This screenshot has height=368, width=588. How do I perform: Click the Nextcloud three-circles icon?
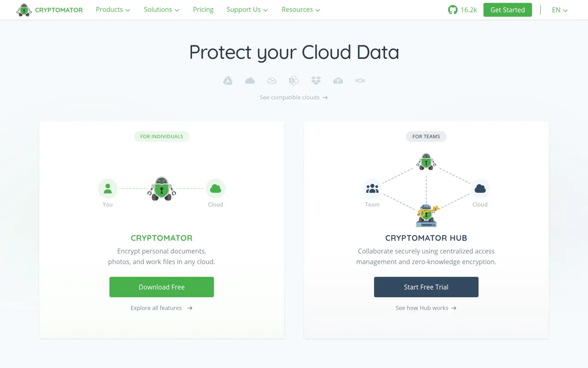click(360, 81)
